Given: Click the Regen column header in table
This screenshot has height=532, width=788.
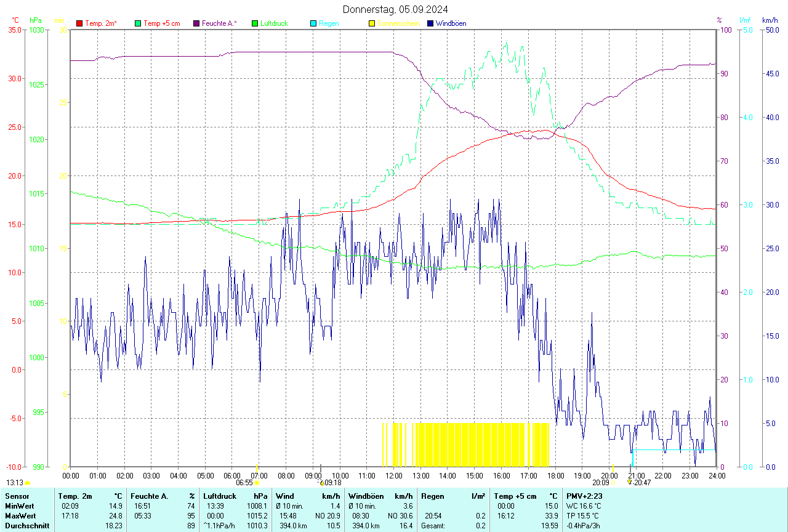Looking at the screenshot, I should point(433,496).
